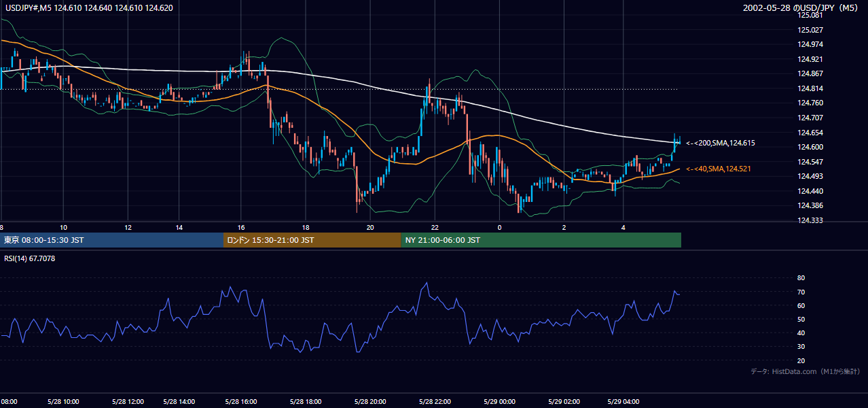Click the bottom time label 5/29 02:00

(563, 402)
